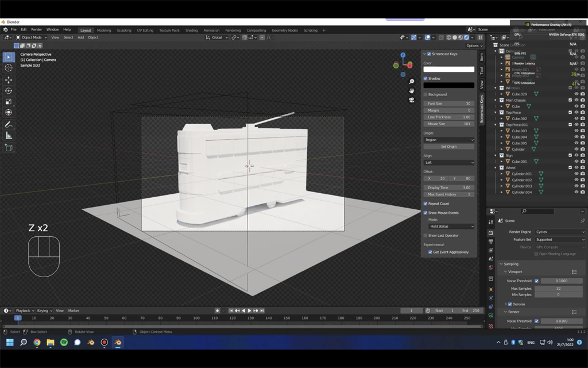Activate the 3D Cursor tool
Screen dimensions: 588x368
pos(9,68)
